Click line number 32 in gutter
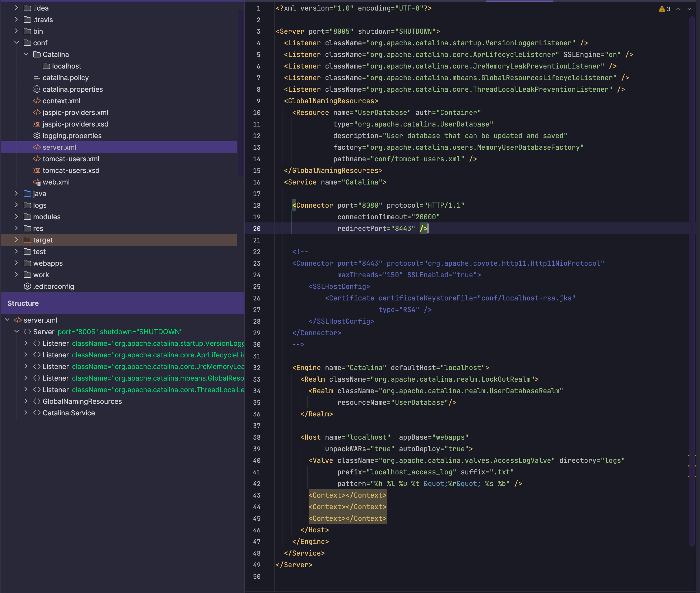Image resolution: width=700 pixels, height=593 pixels. [256, 368]
